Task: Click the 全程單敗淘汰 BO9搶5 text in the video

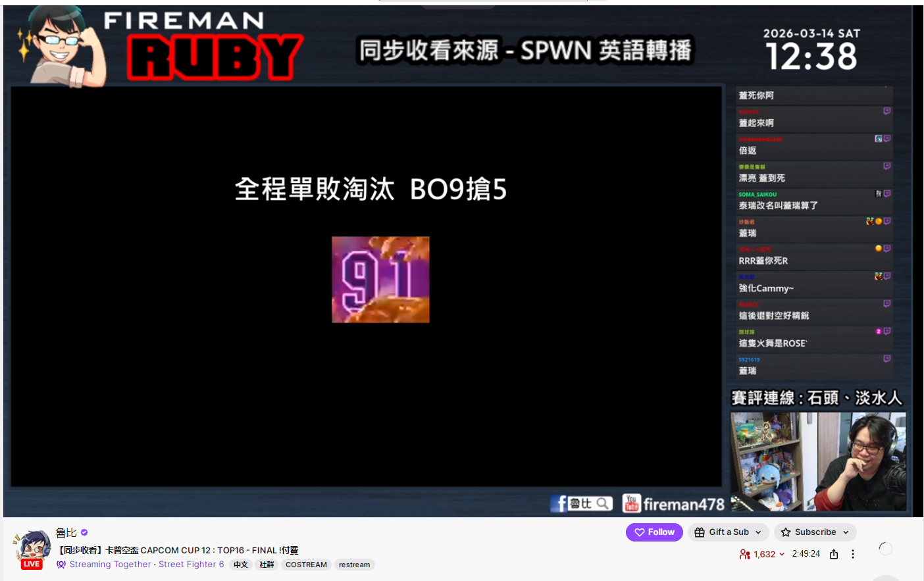Action: pyautogui.click(x=371, y=189)
